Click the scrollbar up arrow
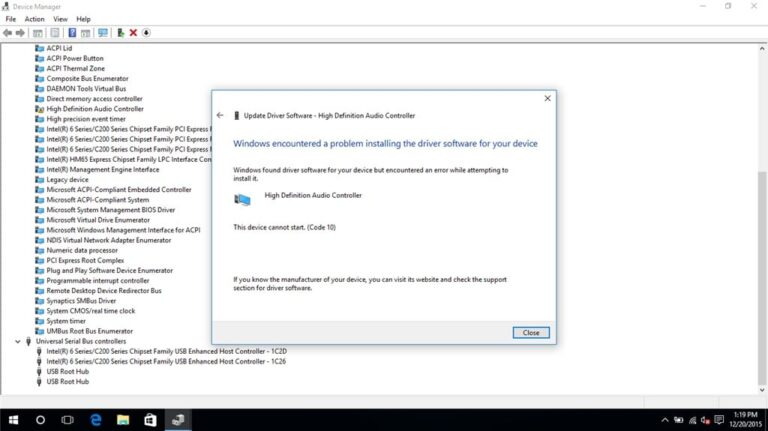The image size is (768, 431). pyautogui.click(x=762, y=48)
